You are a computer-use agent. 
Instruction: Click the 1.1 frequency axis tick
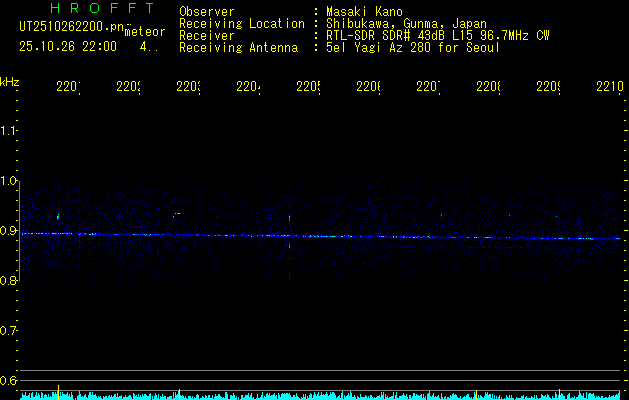9,131
